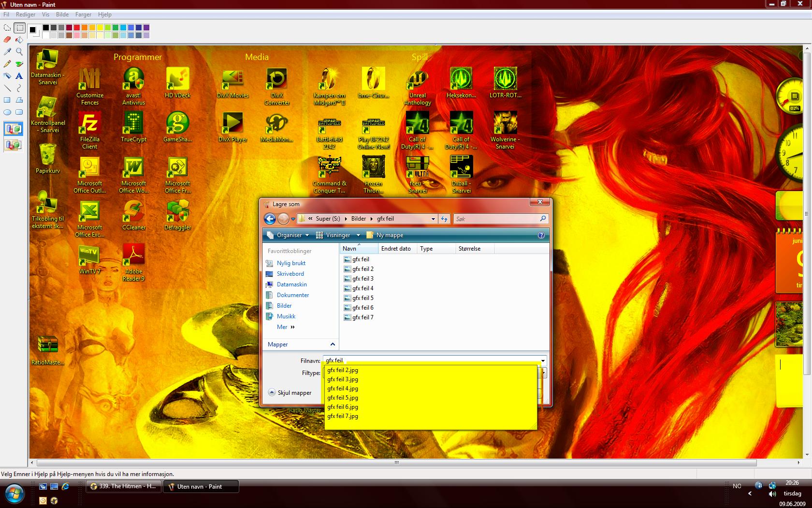The image size is (812, 508).
Task: Switch to 339. The Hitmen taskbar button
Action: pos(124,486)
